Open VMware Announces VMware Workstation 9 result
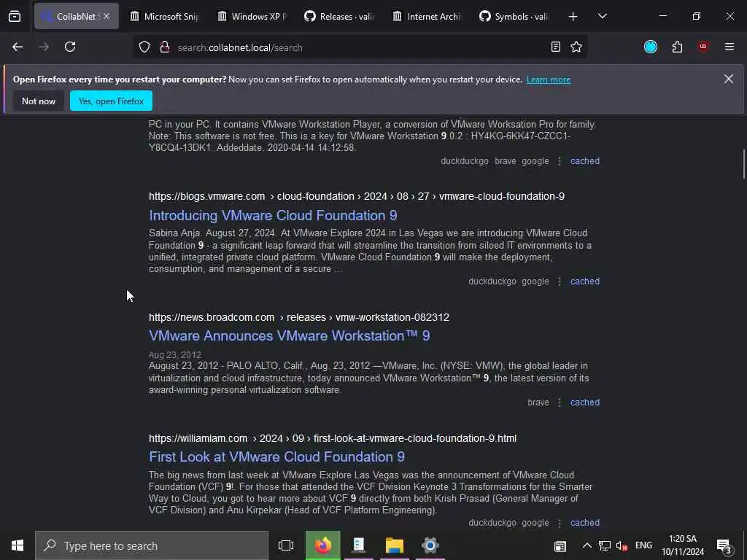 coord(290,335)
